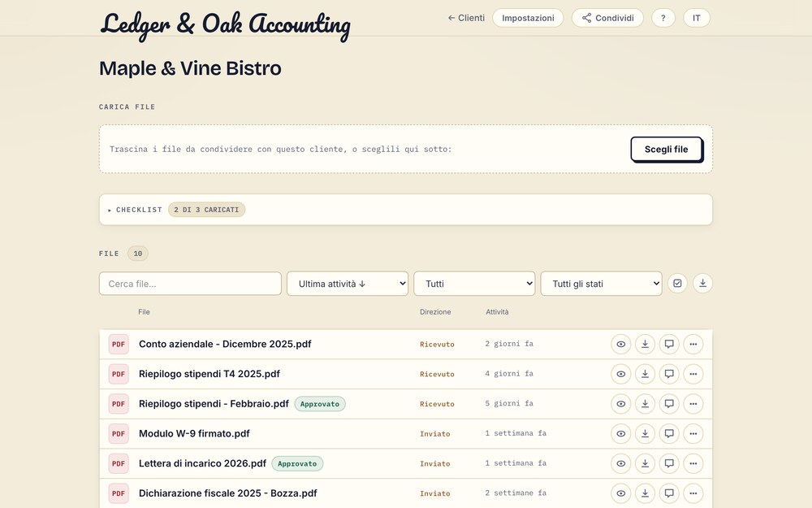Viewport: 812px width, 508px height.
Task: Click the file upload drop zone text
Action: point(281,150)
